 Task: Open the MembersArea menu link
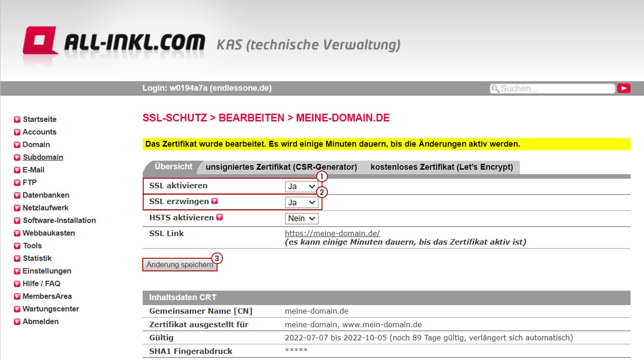(x=47, y=296)
